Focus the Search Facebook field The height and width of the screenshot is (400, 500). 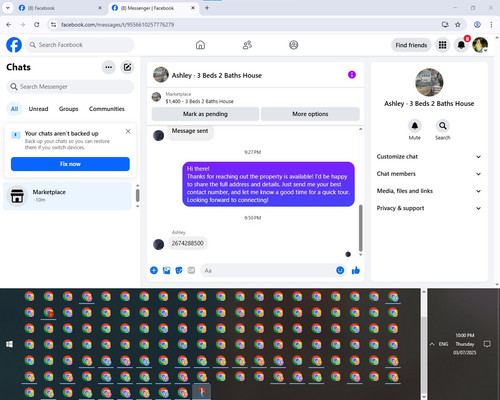[x=80, y=45]
